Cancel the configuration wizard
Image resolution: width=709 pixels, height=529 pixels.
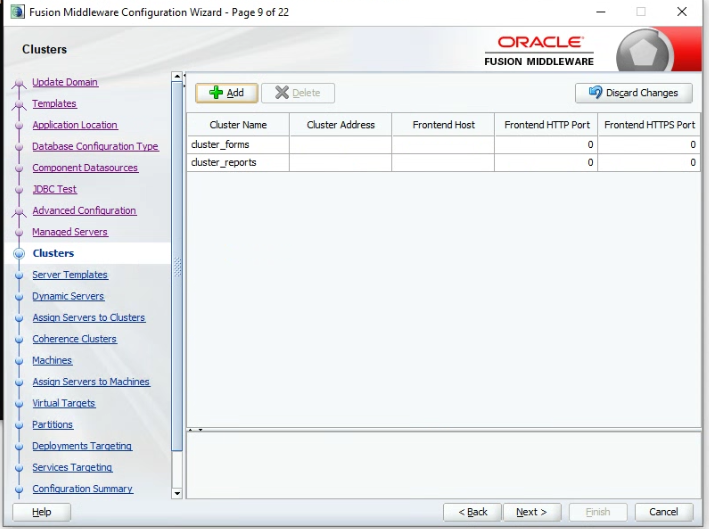coord(663,512)
